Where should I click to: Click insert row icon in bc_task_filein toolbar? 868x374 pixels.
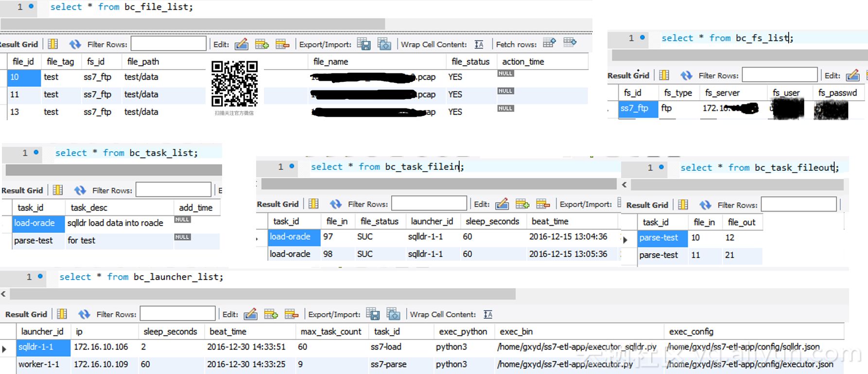point(522,204)
